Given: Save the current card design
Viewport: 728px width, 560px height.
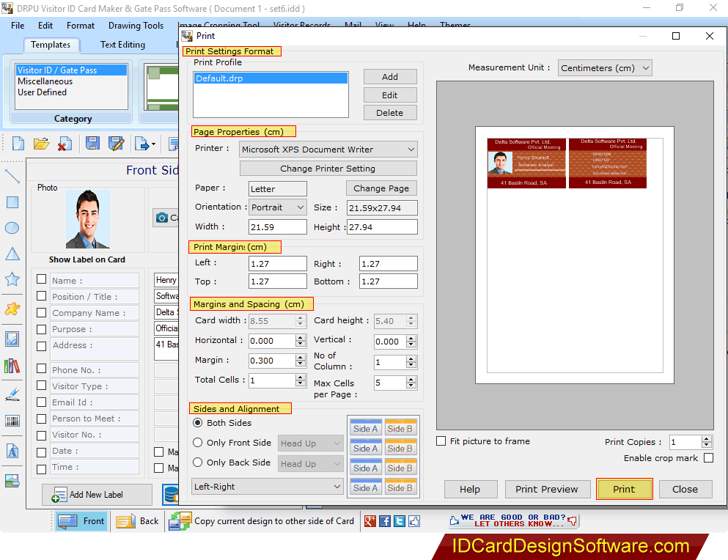Looking at the screenshot, I should pos(91,143).
